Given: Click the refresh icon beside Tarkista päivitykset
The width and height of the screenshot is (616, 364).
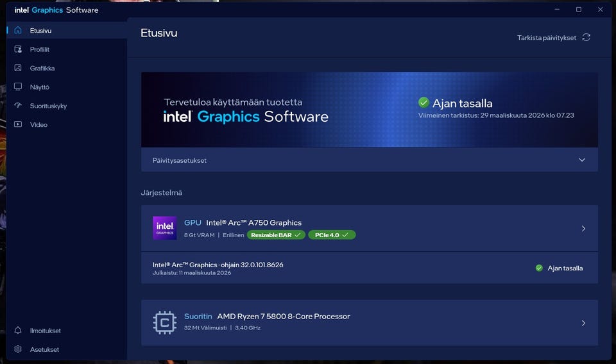Looking at the screenshot, I should (x=586, y=37).
